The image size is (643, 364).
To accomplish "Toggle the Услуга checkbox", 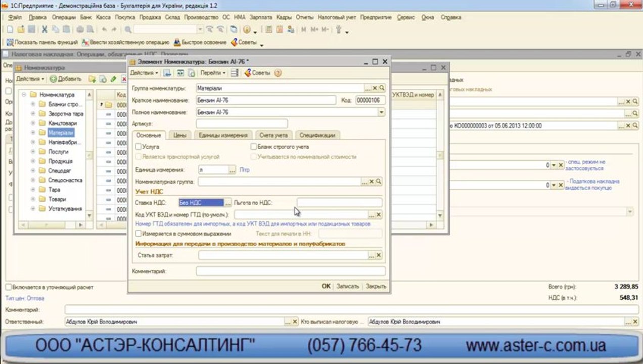I will 139,147.
